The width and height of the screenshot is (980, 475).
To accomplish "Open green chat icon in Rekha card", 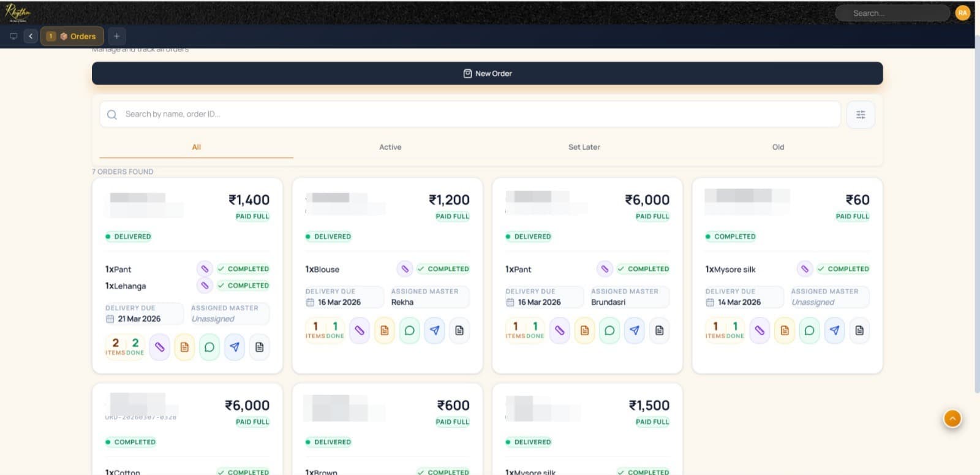I will click(410, 331).
